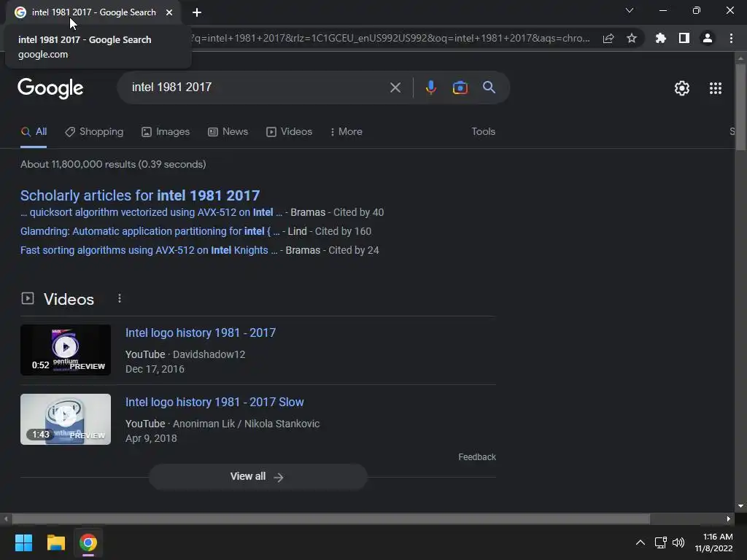Open Glamdring application partitioning article
This screenshot has width=747, height=560.
coord(150,231)
